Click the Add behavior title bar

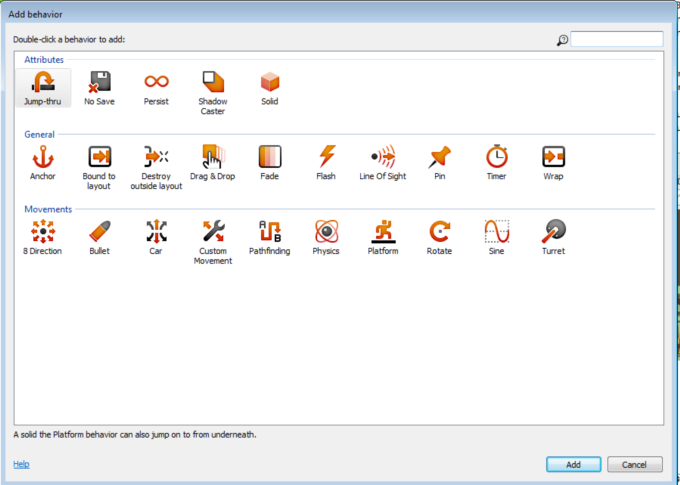[x=340, y=14]
